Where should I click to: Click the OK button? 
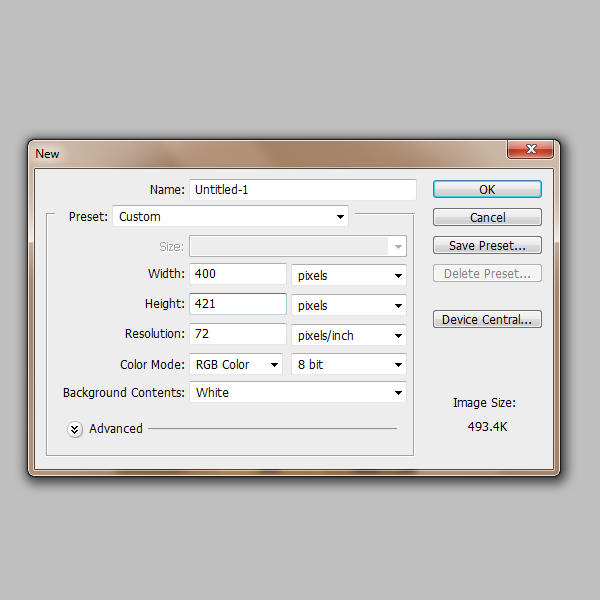coord(487,189)
